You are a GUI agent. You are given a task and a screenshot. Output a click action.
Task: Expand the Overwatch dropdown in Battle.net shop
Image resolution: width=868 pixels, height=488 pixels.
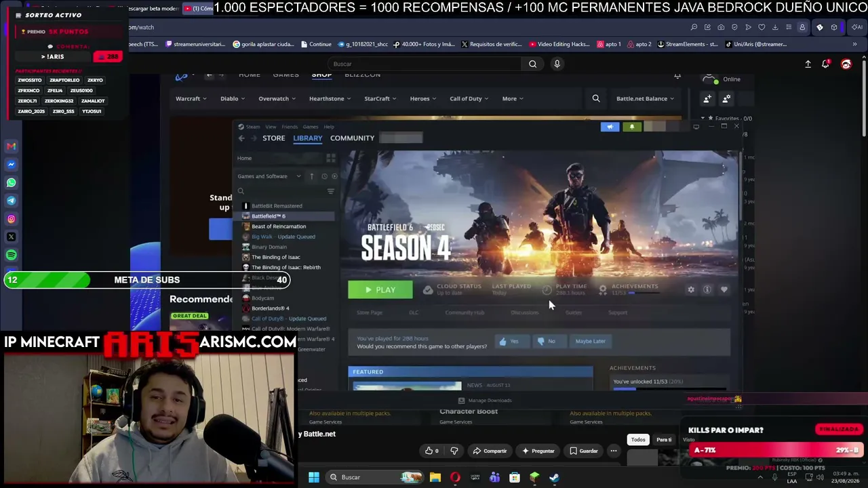[277, 99]
